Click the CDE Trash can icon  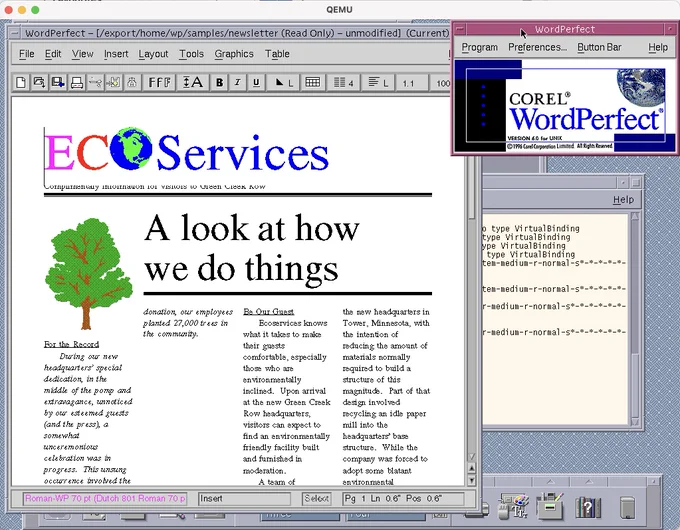[x=627, y=507]
